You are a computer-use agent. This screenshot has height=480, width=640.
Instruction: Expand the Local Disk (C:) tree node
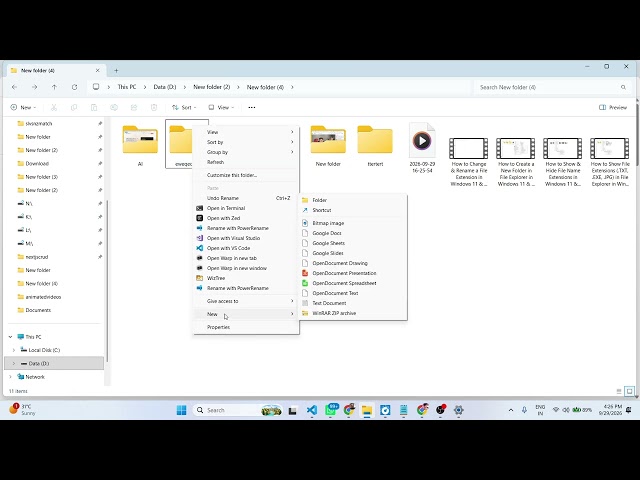[13, 350]
